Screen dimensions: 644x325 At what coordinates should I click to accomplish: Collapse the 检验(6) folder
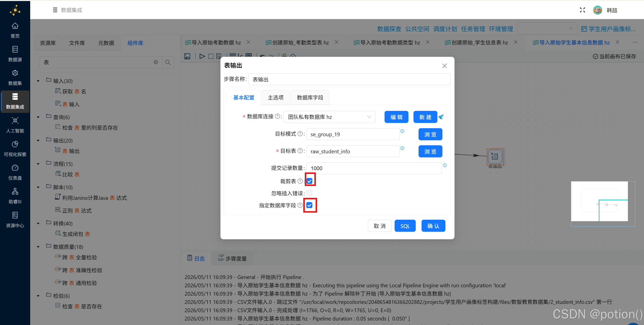(x=38, y=296)
